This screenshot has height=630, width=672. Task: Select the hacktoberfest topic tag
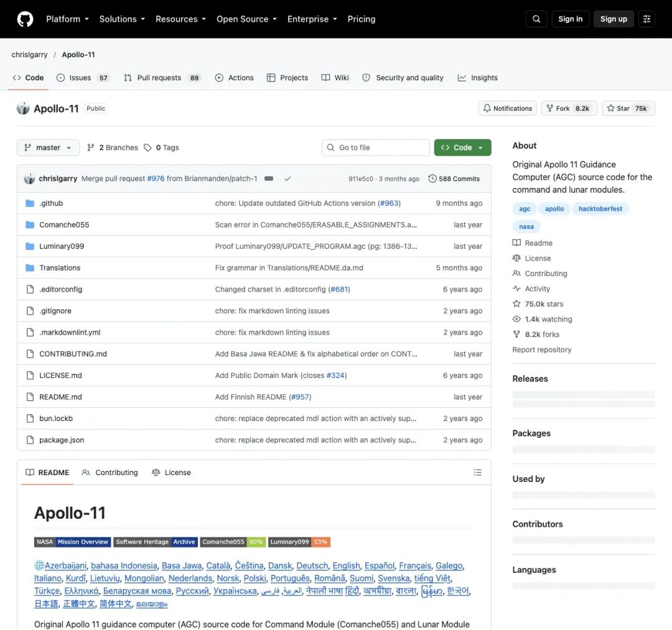click(x=600, y=208)
